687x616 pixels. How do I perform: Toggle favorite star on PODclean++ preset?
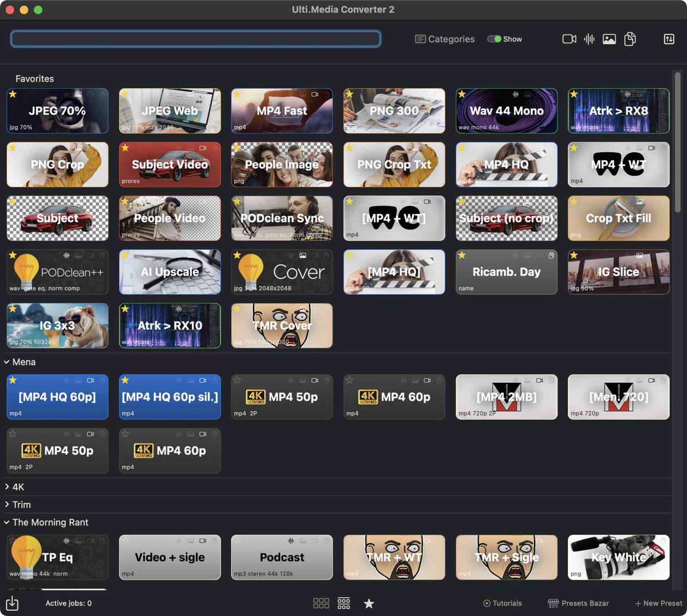[13, 255]
